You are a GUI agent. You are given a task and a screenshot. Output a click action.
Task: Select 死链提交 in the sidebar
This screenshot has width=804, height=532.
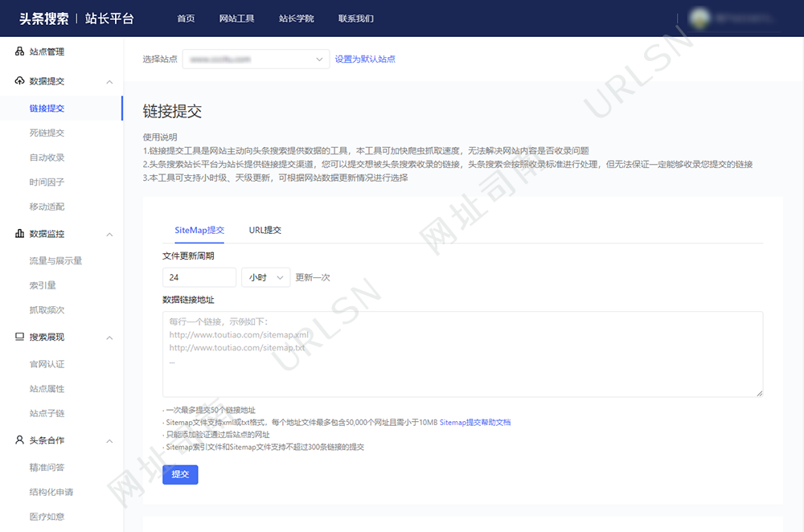tap(47, 133)
